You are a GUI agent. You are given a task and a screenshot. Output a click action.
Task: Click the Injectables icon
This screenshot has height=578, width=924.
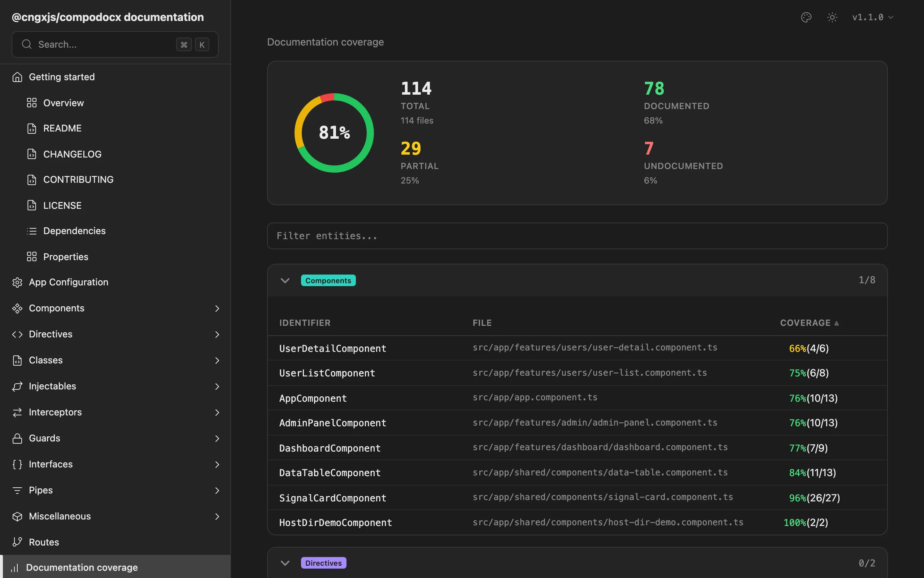pos(17,386)
